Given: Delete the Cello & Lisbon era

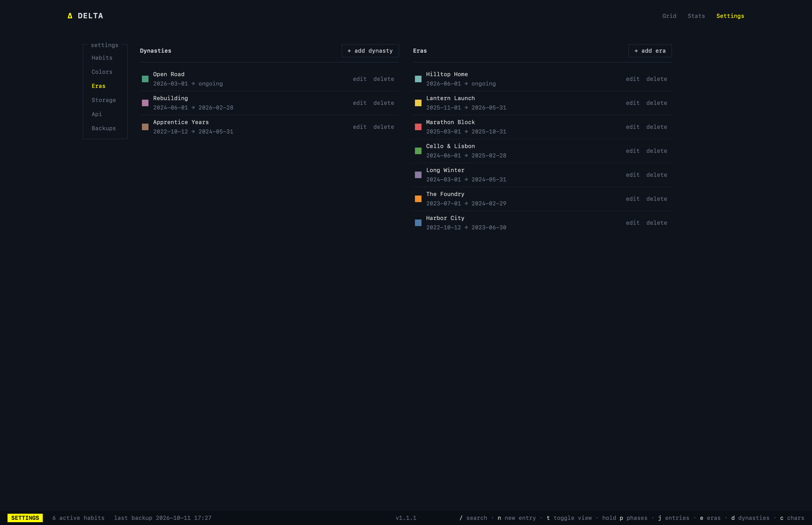Looking at the screenshot, I should pos(657,151).
